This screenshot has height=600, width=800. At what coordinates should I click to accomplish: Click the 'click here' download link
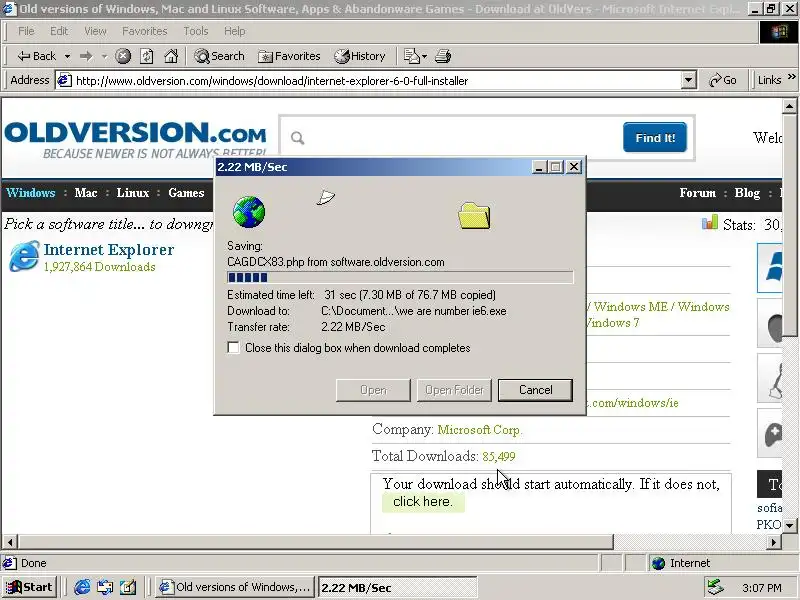pos(423,502)
